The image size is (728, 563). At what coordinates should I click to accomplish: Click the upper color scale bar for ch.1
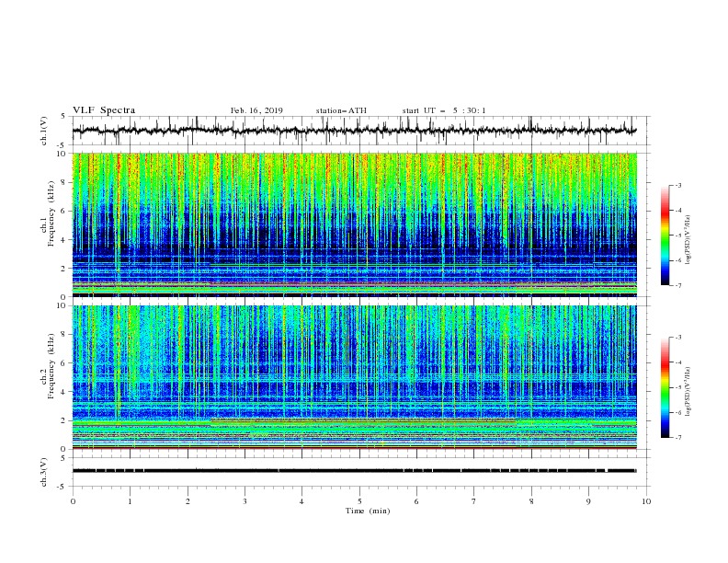[x=665, y=236]
